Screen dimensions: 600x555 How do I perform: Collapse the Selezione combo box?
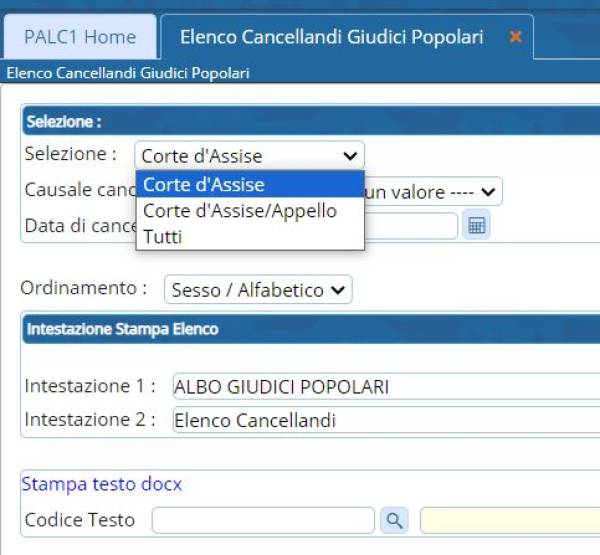point(249,156)
